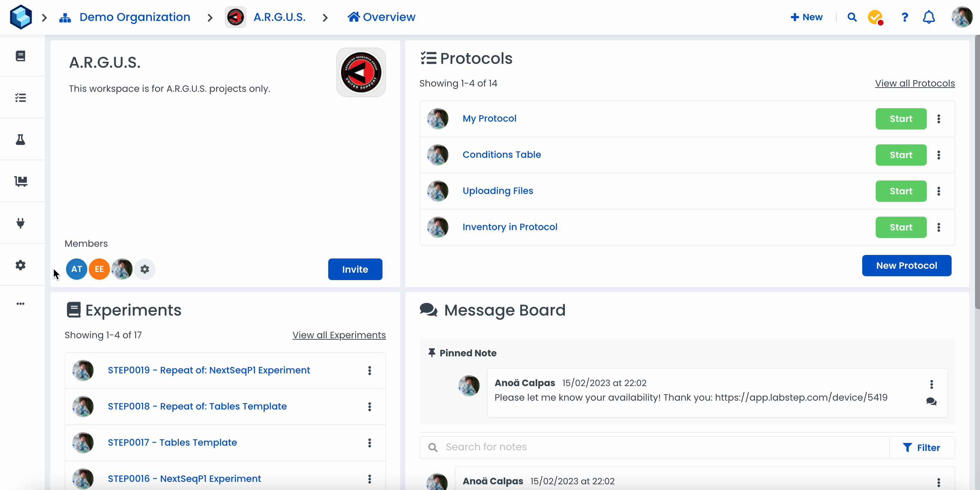Open the notifications bell

click(x=929, y=17)
